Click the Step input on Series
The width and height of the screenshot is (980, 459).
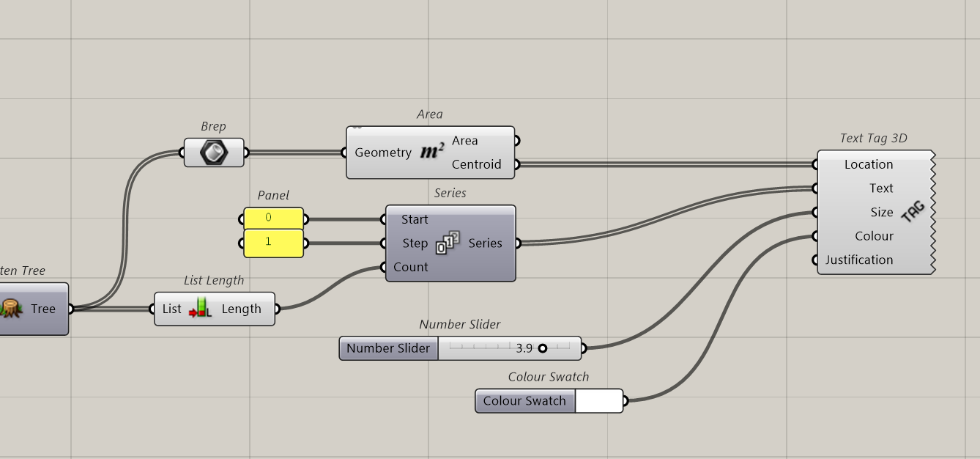415,243
